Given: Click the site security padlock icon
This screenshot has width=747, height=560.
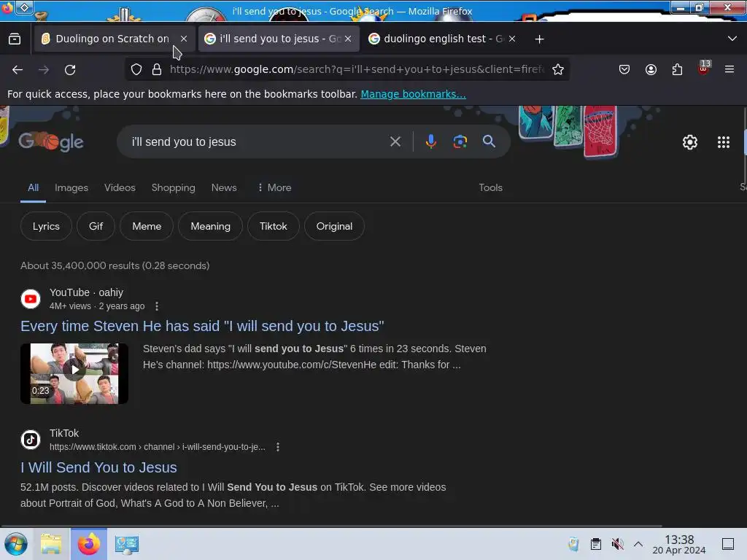Looking at the screenshot, I should (x=157, y=69).
